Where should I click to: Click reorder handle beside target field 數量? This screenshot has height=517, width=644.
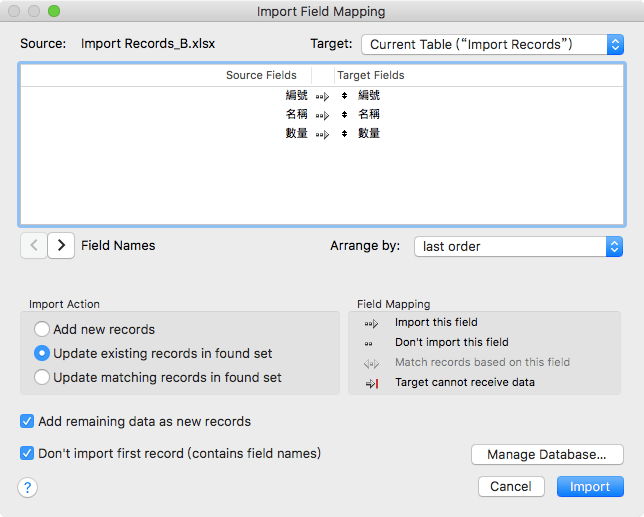344,134
